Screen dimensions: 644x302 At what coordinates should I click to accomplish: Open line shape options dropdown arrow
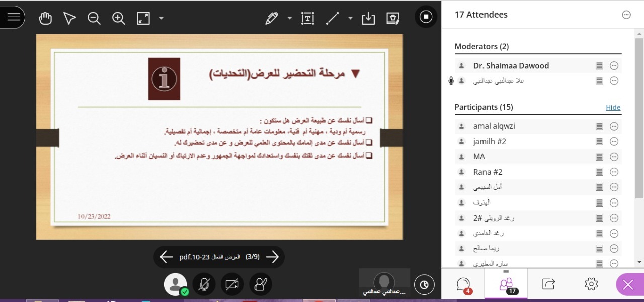coord(350,18)
